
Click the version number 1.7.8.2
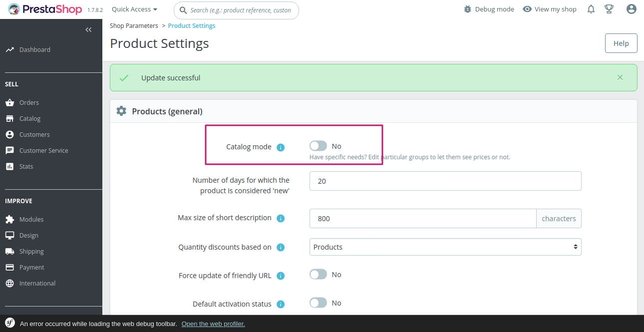[95, 10]
